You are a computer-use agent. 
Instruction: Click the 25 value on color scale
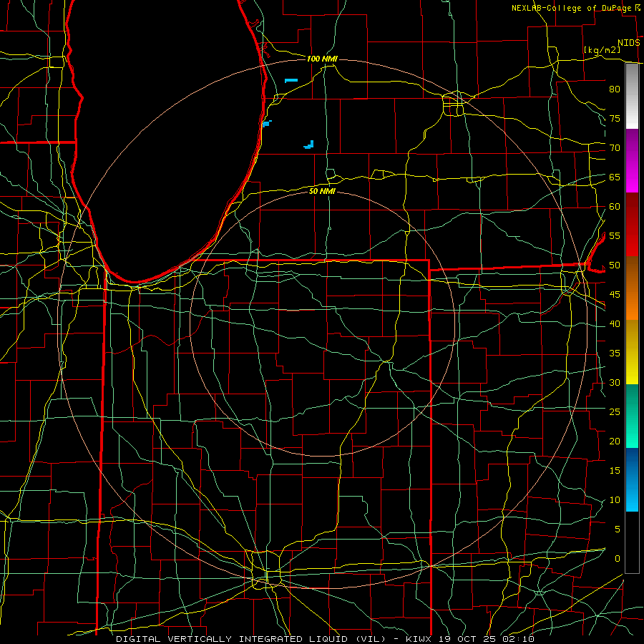pyautogui.click(x=615, y=411)
